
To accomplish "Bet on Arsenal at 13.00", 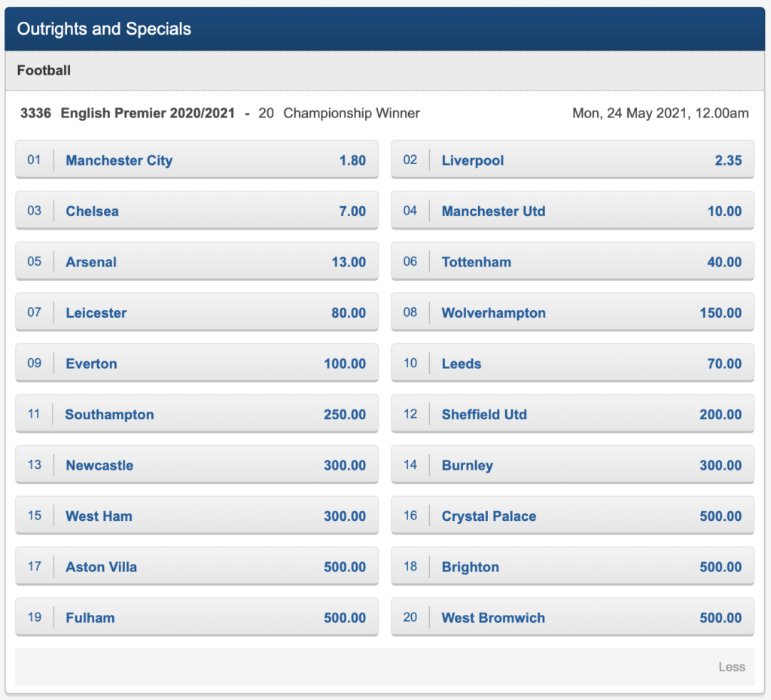I will [x=197, y=261].
